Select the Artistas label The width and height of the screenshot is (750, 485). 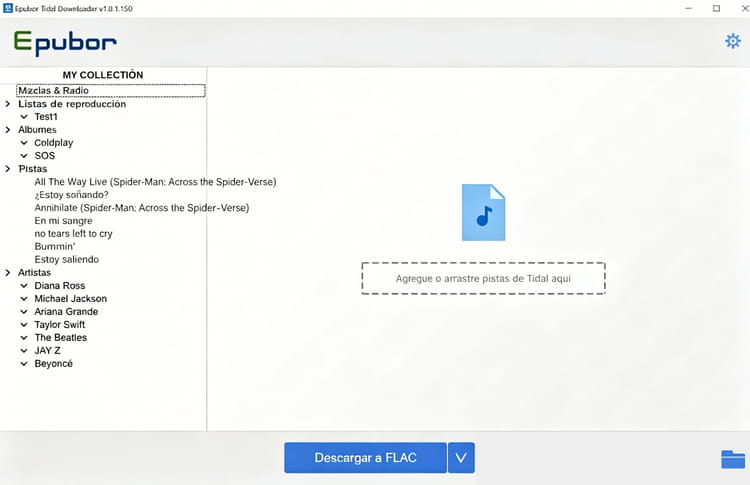pos(34,273)
